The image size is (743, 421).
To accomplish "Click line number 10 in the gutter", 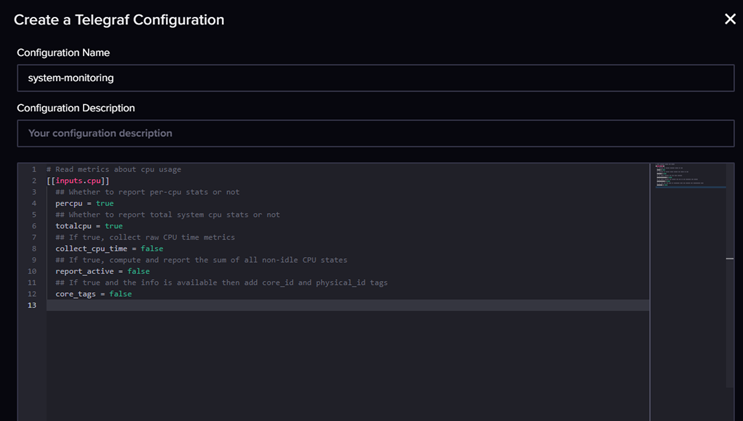I will (x=32, y=271).
